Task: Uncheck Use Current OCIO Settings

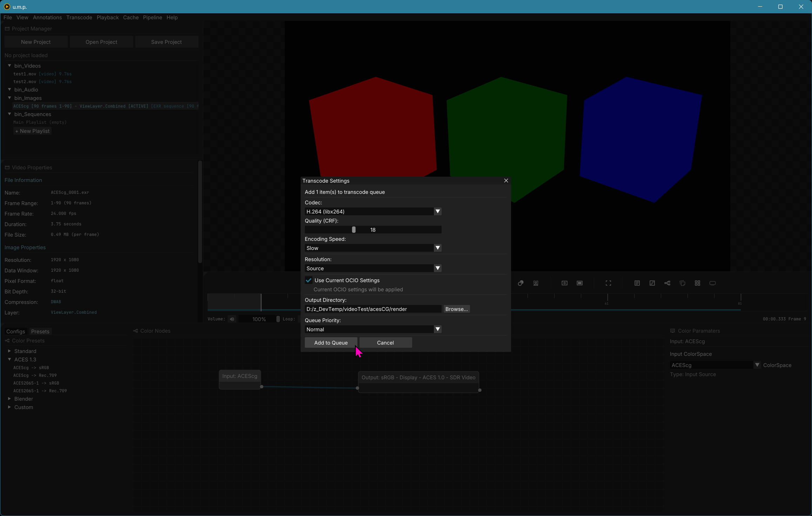Action: 309,280
